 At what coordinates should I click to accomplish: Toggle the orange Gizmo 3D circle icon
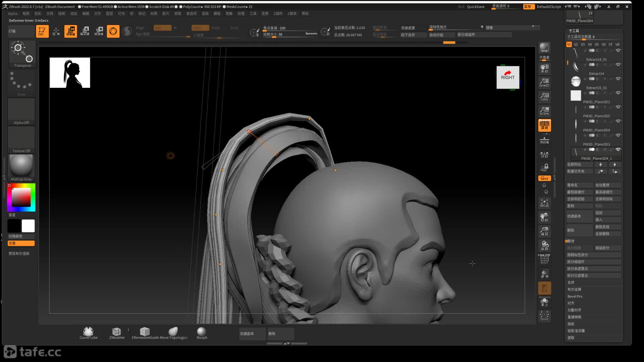pyautogui.click(x=113, y=31)
